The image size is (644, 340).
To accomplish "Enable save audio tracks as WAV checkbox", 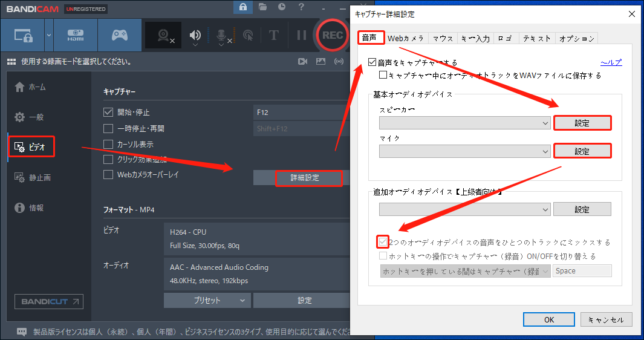I will click(x=383, y=75).
